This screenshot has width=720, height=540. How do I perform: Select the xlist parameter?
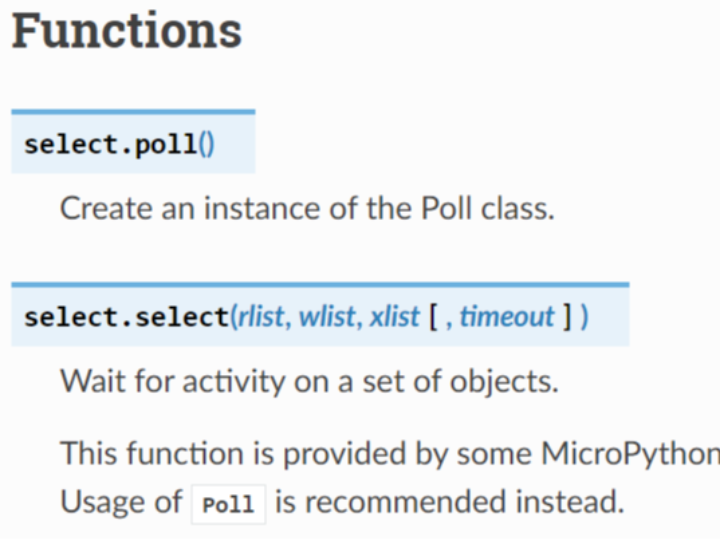[394, 317]
